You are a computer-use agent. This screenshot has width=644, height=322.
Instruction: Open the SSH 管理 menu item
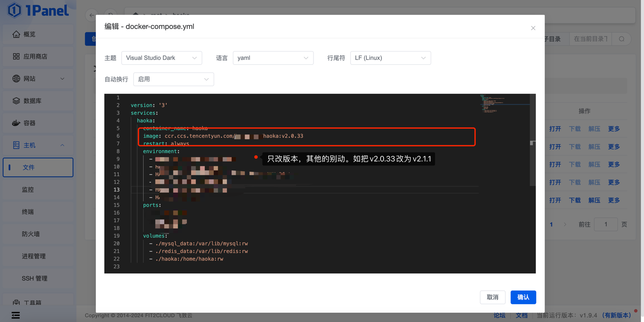[x=35, y=278]
